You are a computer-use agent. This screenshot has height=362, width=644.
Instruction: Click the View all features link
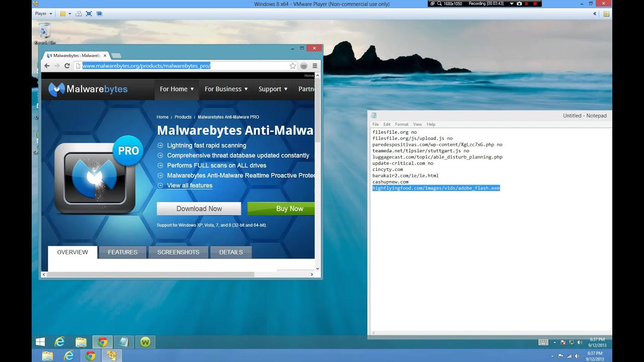tap(190, 186)
